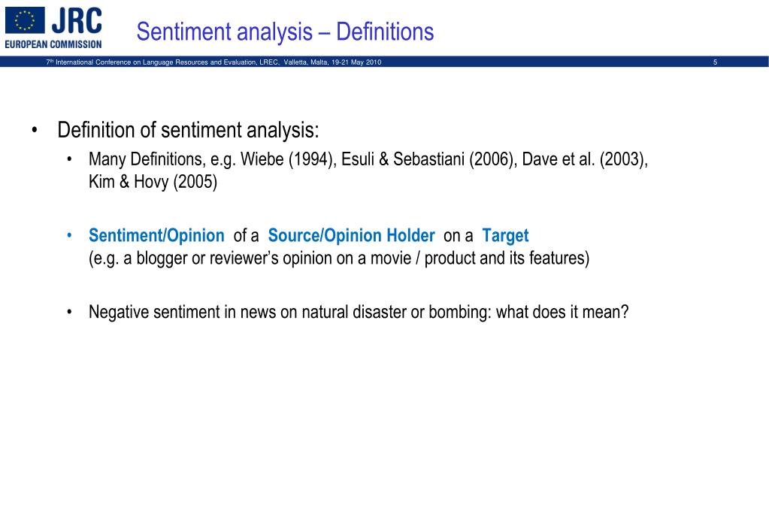Click the top-level bullet before Definition heading
This screenshot has height=532, width=769.
pos(35,131)
